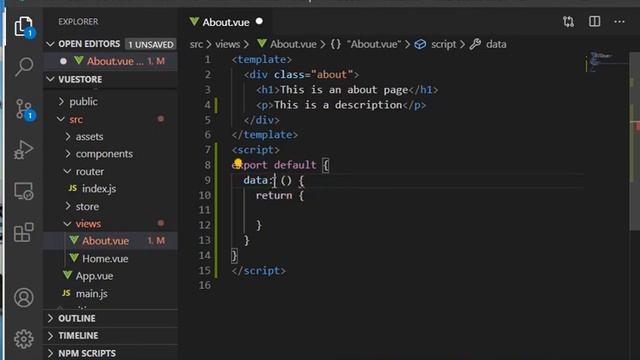The image size is (640, 360).
Task: Click "export default" on line 8
Action: tap(274, 165)
